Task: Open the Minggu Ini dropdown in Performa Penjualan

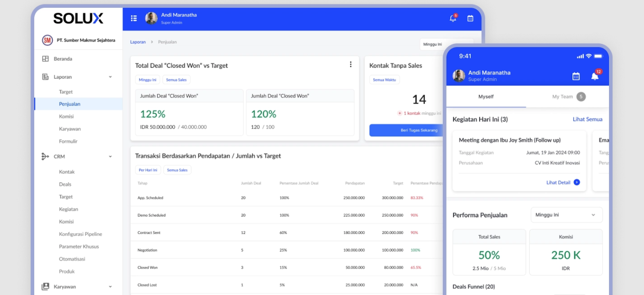Action: [566, 215]
